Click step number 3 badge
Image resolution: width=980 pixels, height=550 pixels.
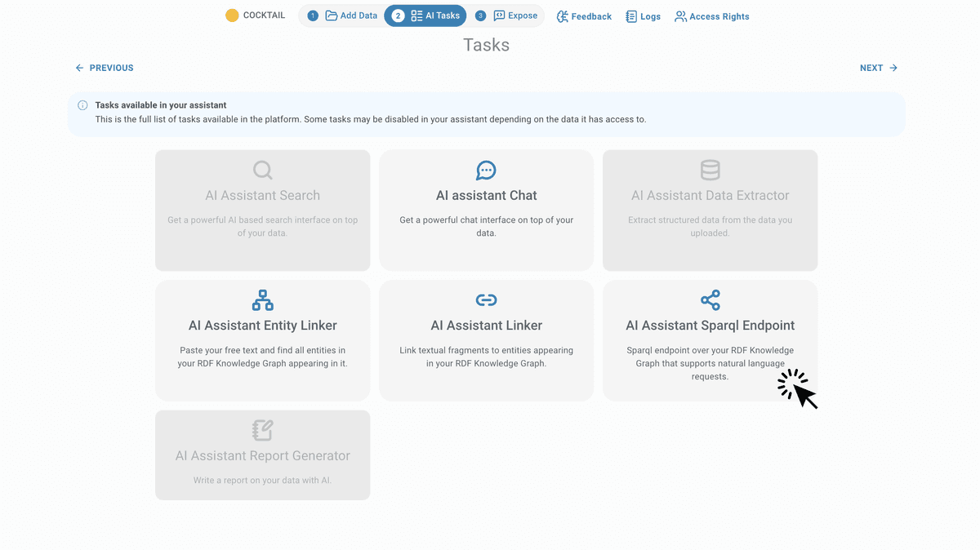[480, 16]
